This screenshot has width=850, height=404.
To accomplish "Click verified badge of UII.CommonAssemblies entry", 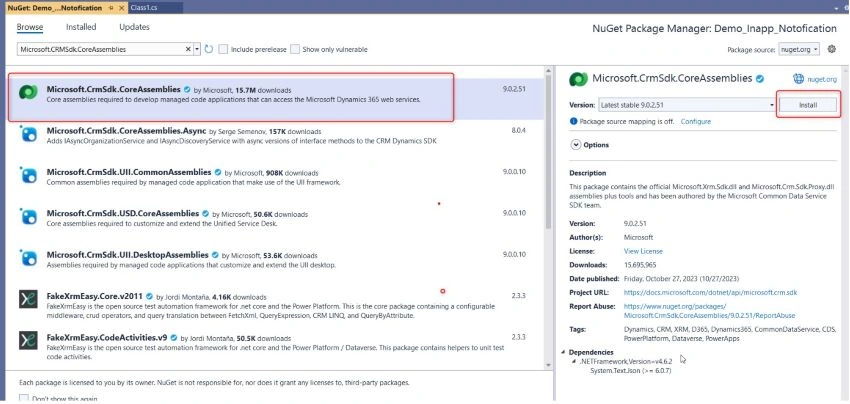I will click(x=218, y=172).
